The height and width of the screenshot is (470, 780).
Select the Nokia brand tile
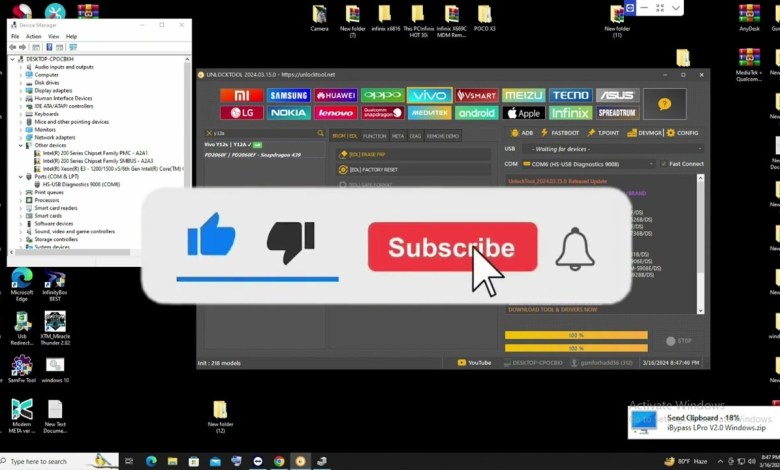click(289, 113)
